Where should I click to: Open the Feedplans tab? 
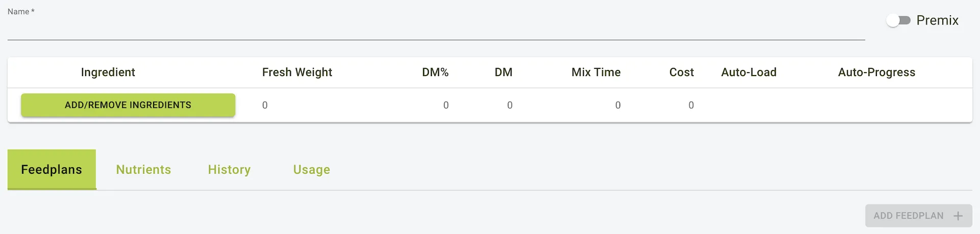52,170
